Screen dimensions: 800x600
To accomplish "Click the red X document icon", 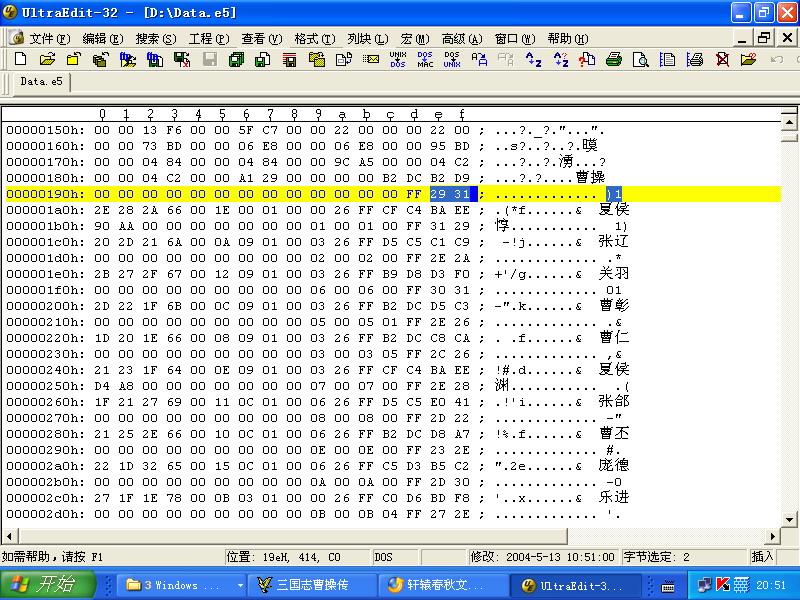I will pyautogui.click(x=722, y=60).
